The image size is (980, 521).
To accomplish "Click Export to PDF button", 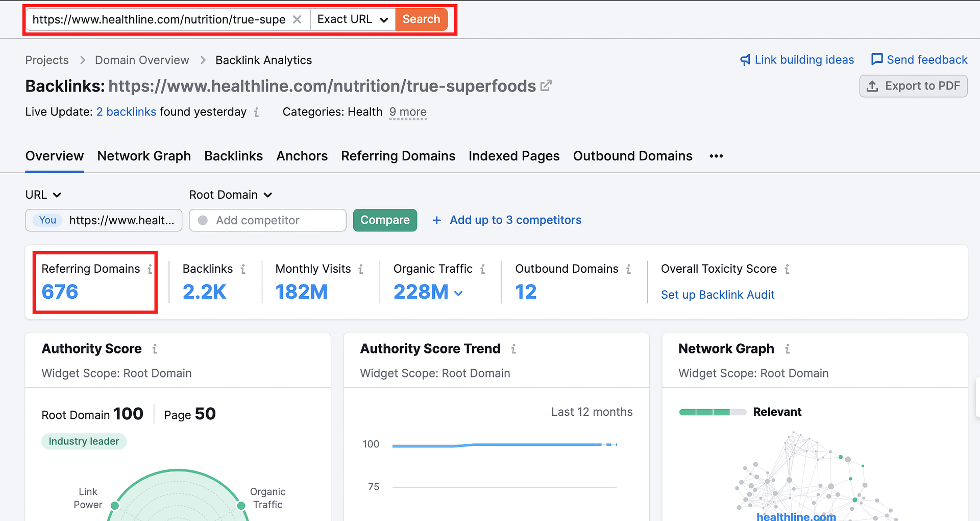I will pos(913,86).
